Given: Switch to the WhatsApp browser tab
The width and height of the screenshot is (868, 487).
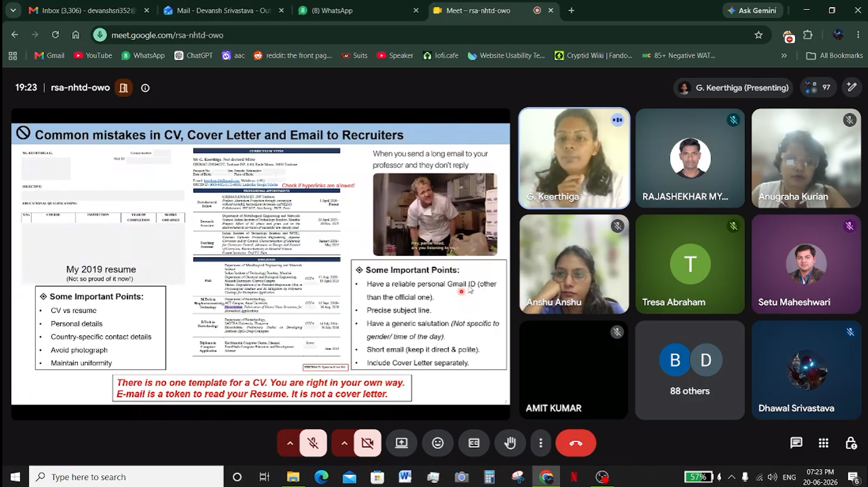Looking at the screenshot, I should pos(359,10).
